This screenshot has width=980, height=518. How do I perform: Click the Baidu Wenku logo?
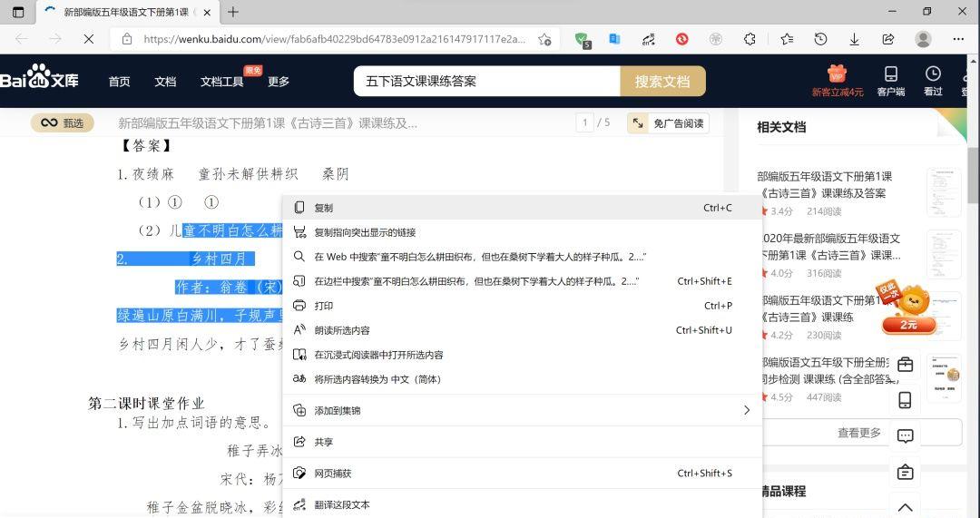click(x=39, y=77)
